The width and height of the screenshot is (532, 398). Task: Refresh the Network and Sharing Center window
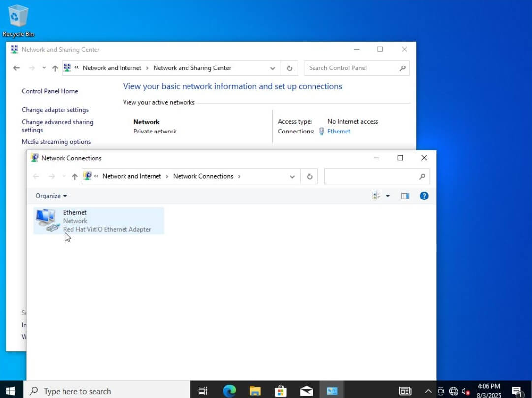point(289,68)
